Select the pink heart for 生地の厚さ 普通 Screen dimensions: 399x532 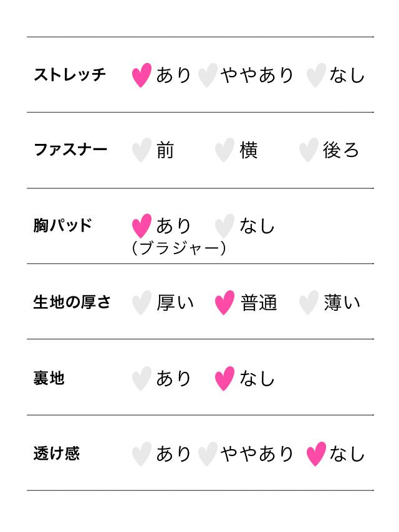[x=224, y=303]
